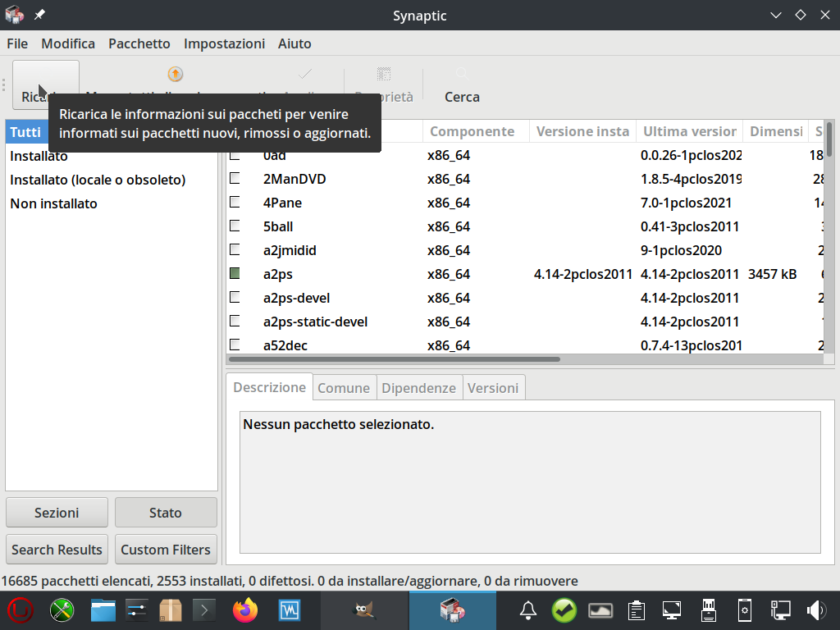Sort by Versione installata column header

pyautogui.click(x=582, y=131)
